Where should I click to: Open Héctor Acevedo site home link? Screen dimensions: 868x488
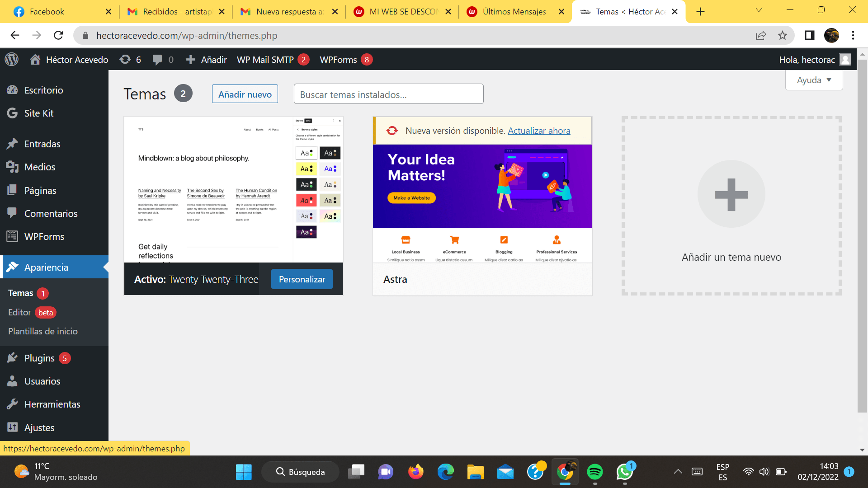coord(69,60)
